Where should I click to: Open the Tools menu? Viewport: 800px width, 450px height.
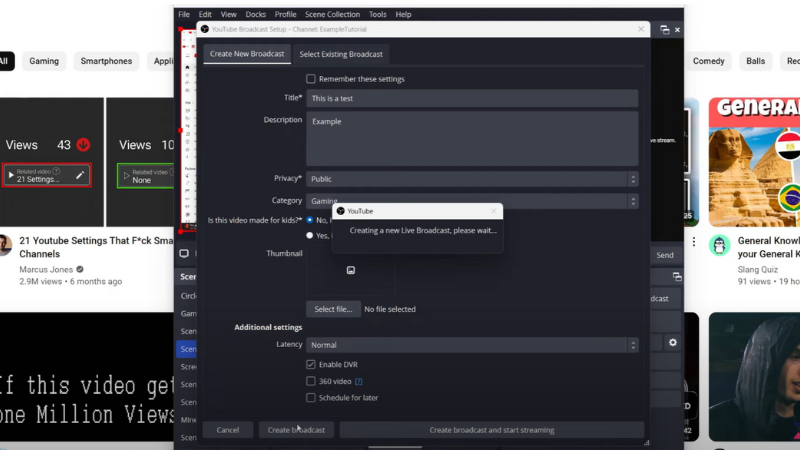click(378, 14)
